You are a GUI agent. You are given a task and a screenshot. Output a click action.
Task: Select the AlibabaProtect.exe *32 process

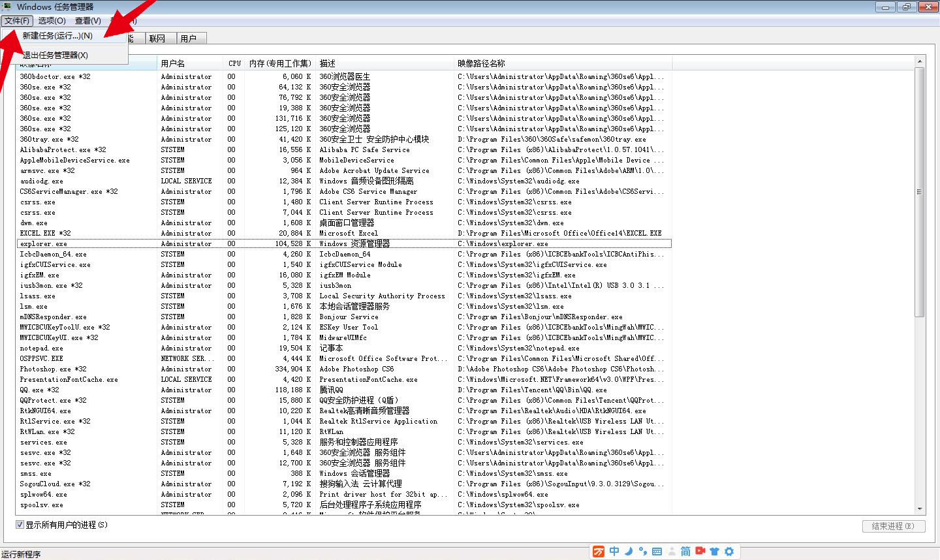[63, 149]
